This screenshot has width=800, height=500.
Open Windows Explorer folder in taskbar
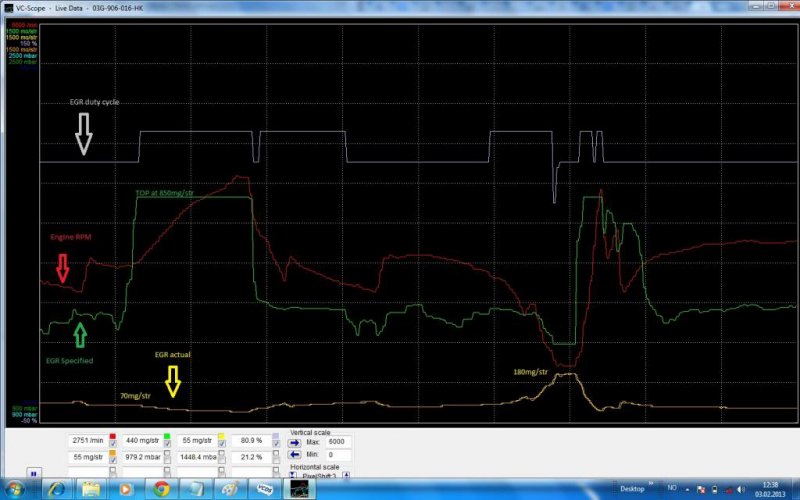click(91, 490)
